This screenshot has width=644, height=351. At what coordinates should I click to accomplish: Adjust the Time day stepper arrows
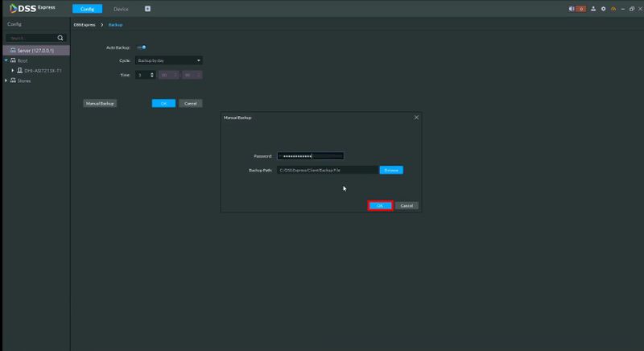click(152, 75)
